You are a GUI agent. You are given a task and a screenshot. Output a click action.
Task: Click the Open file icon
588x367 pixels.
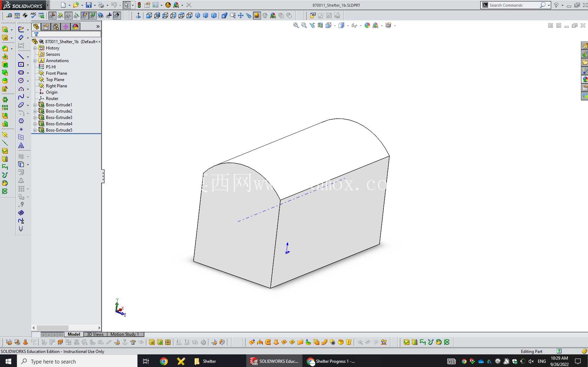(75, 5)
